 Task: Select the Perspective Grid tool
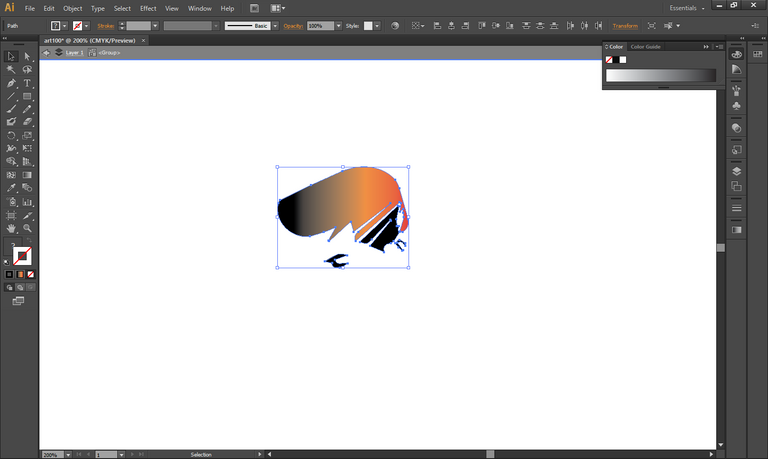(x=27, y=161)
